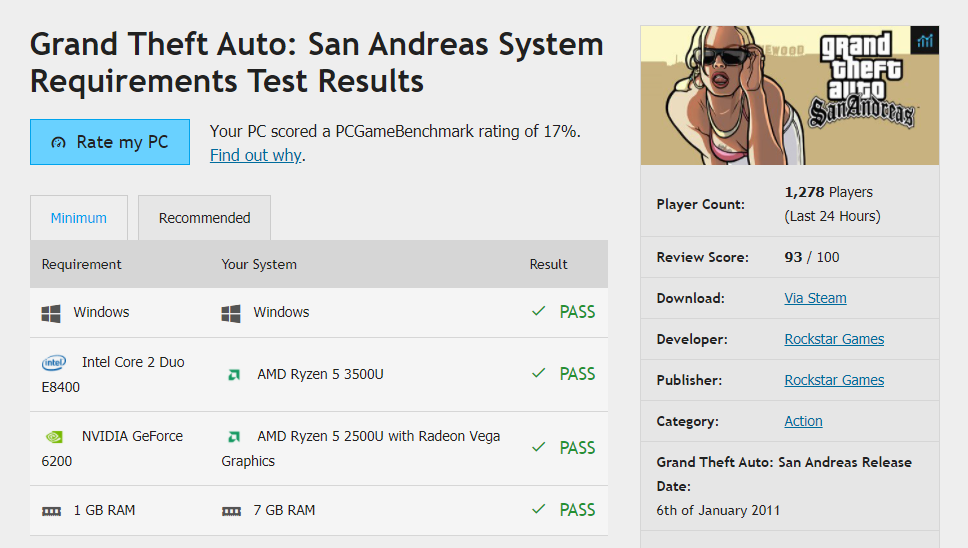Click the GTA San Andreas cover image

point(790,96)
